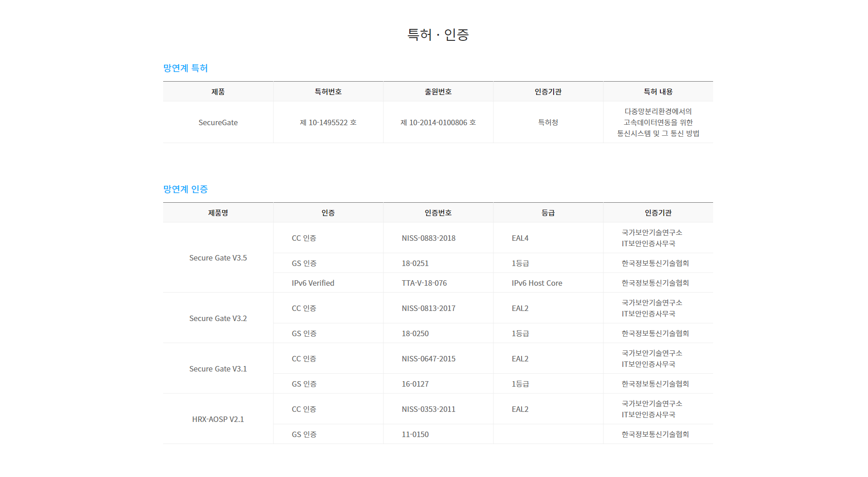Select the Secure Gate V3.1 cell
This screenshot has height=477, width=868.
pos(218,369)
